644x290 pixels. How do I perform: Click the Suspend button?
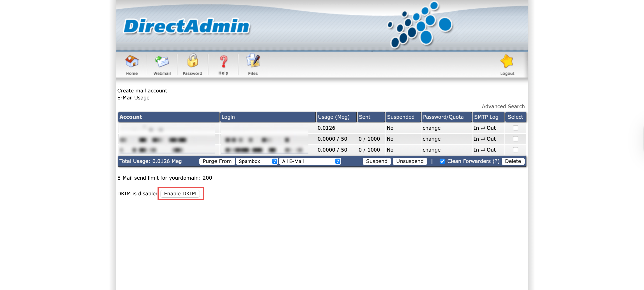(377, 161)
